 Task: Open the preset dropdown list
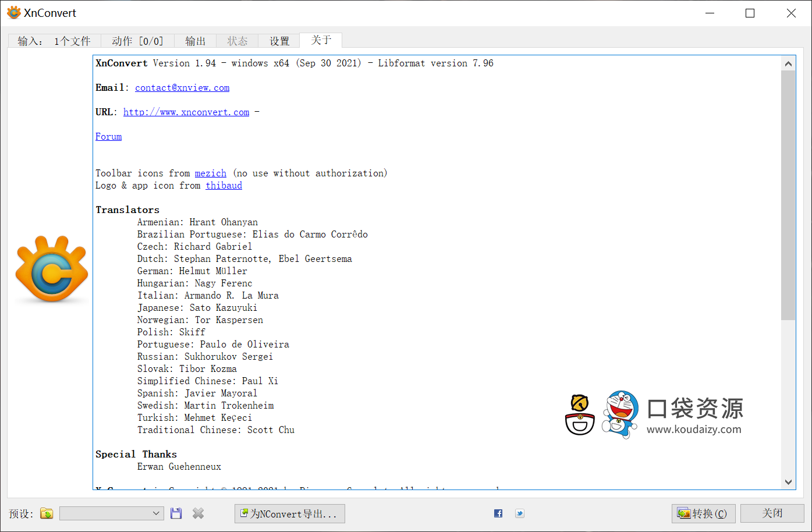tap(112, 513)
